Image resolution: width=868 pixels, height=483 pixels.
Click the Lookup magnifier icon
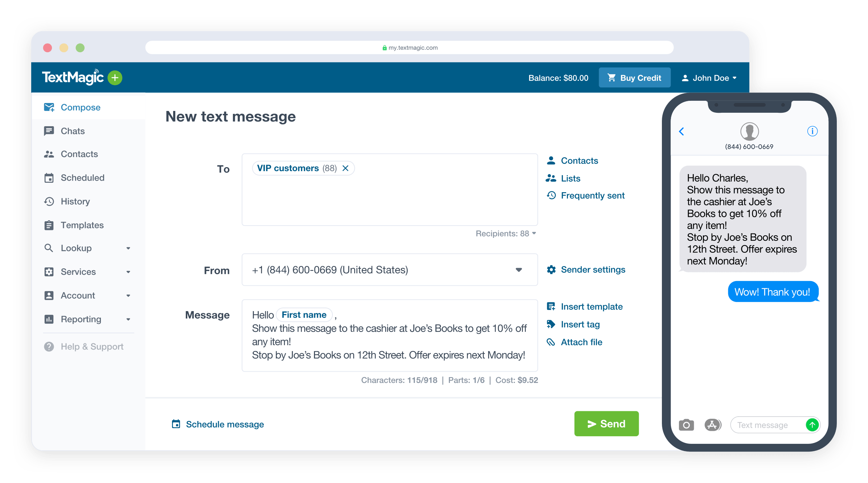point(49,248)
